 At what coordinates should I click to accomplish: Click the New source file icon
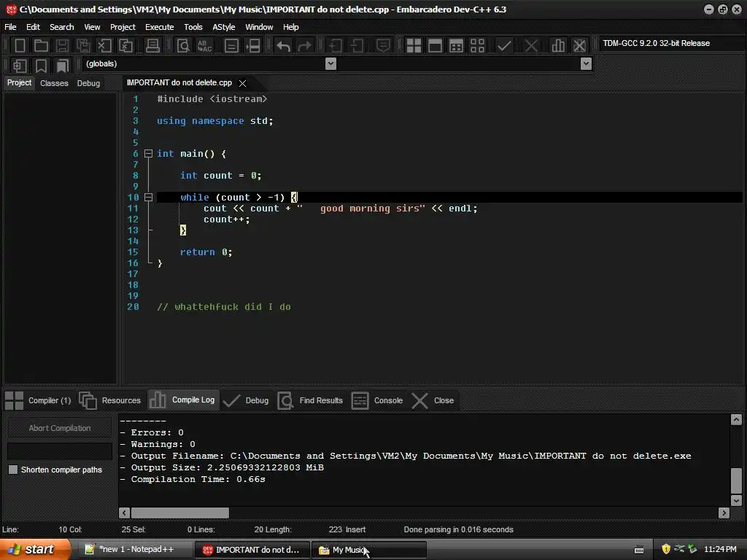(x=20, y=46)
